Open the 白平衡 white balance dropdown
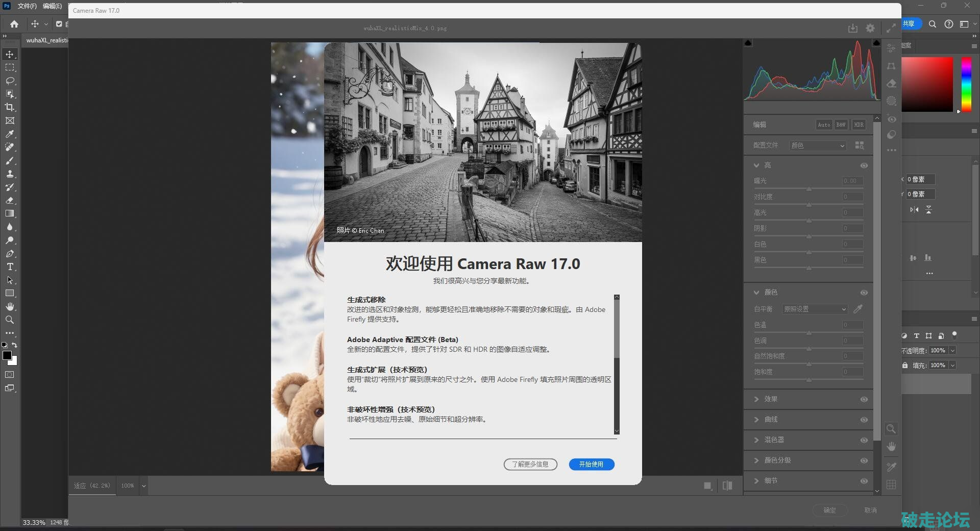Viewport: 980px width, 531px height. (815, 309)
